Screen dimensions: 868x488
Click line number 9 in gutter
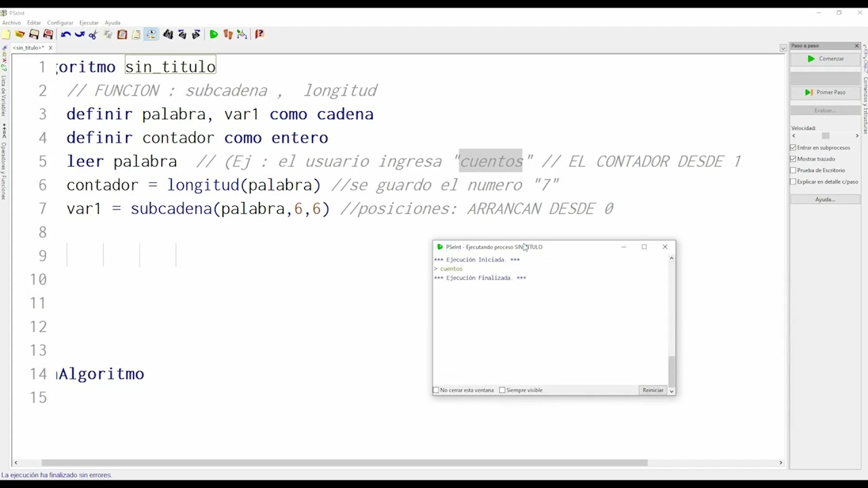[43, 256]
